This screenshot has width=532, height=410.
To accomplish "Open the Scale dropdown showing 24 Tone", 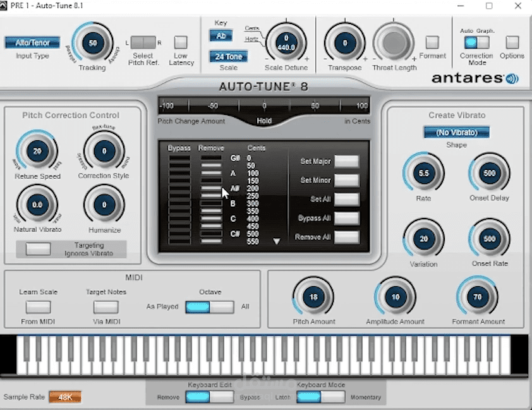I will 228,56.
